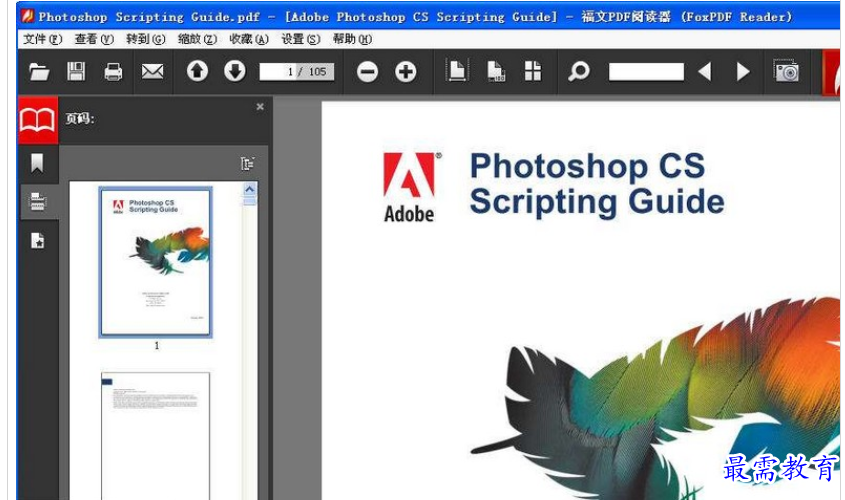Click the magnifier search icon

[579, 71]
